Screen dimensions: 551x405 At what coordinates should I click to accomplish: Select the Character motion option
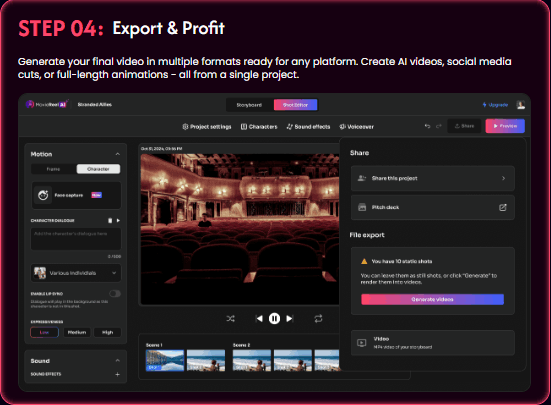(98, 169)
